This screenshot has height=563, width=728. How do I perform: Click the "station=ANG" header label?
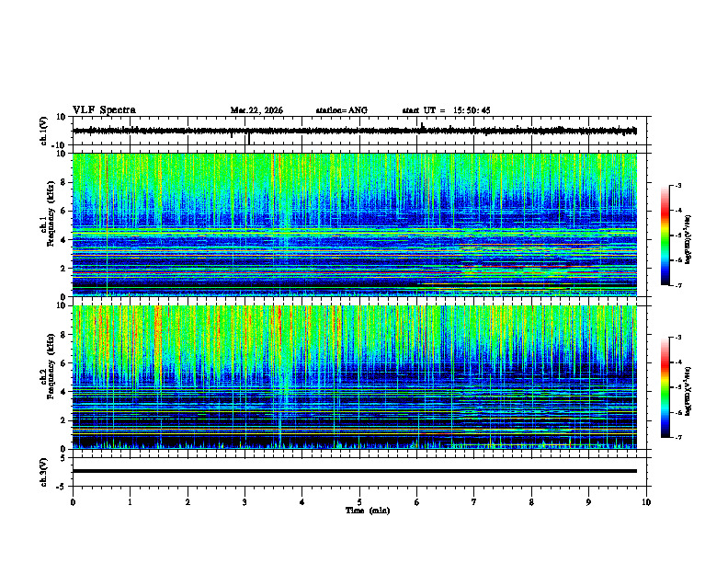(342, 110)
